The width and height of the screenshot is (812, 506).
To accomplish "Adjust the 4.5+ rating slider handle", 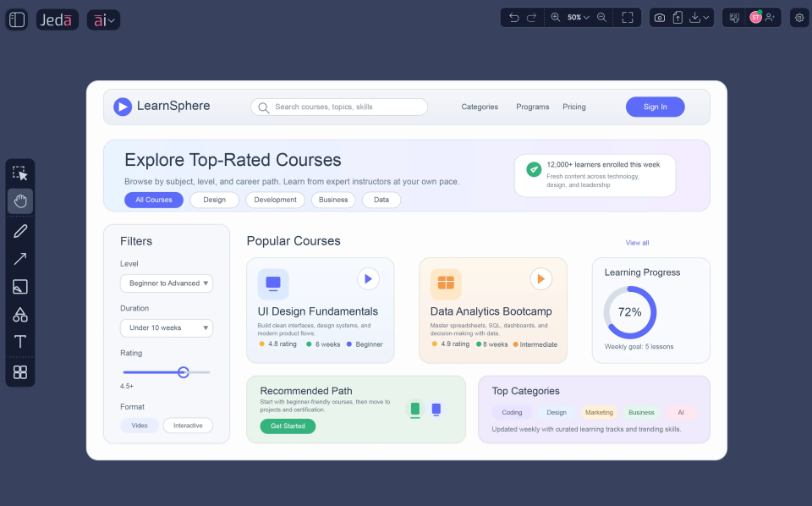I will pos(184,371).
